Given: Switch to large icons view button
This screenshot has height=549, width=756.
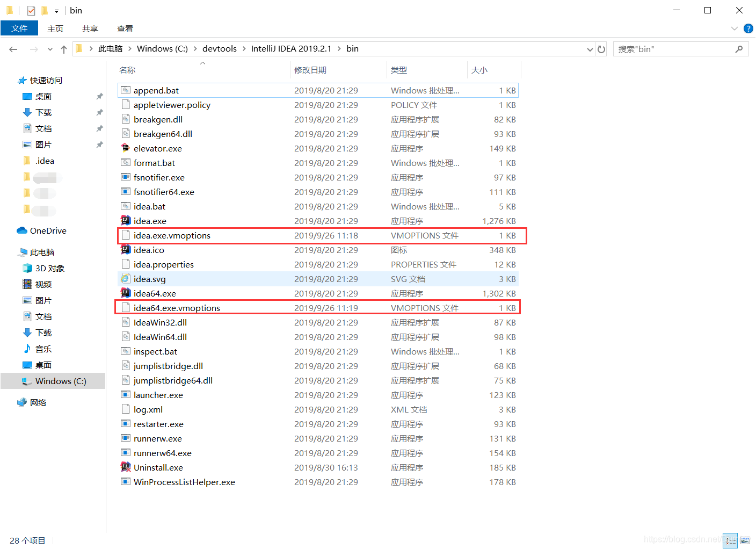Looking at the screenshot, I should coord(745,540).
